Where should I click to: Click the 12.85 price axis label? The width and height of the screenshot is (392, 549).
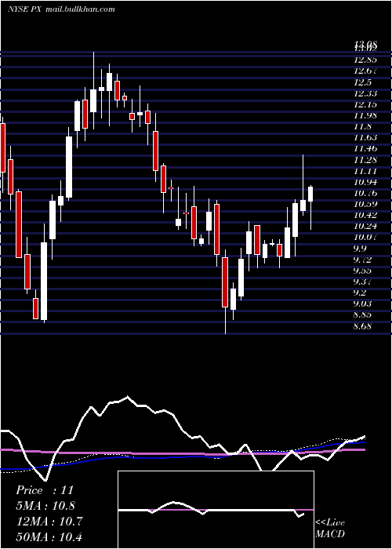(365, 60)
